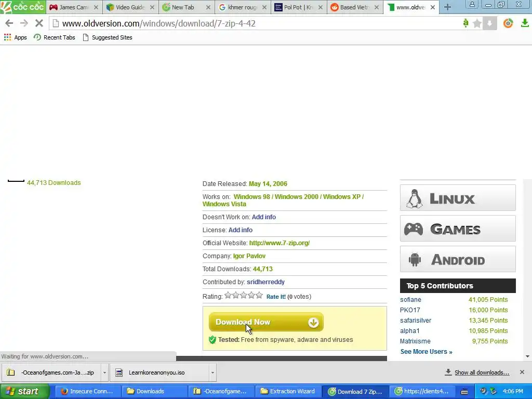Open Recent Tabs from the bookmarks bar
532x399 pixels.
(x=54, y=37)
